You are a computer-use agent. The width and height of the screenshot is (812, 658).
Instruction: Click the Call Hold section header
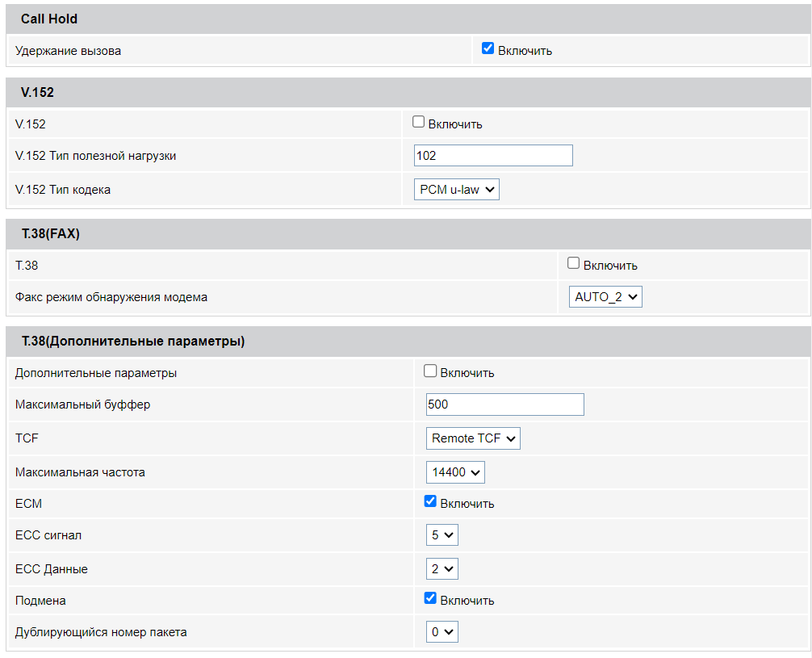point(50,19)
